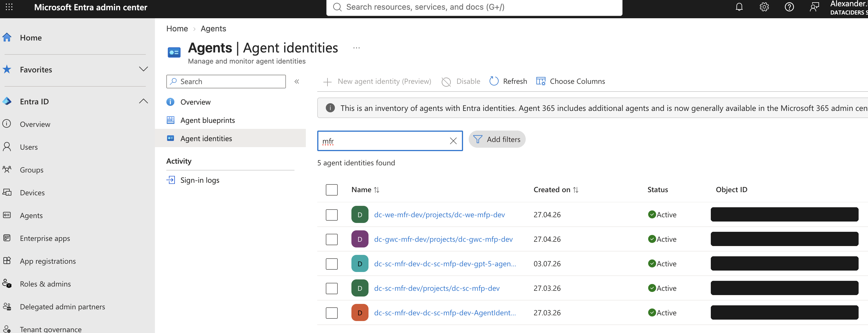Check the box for dc-we-mfr-dev/projects/dc-we-mfp-dev

pos(331,215)
